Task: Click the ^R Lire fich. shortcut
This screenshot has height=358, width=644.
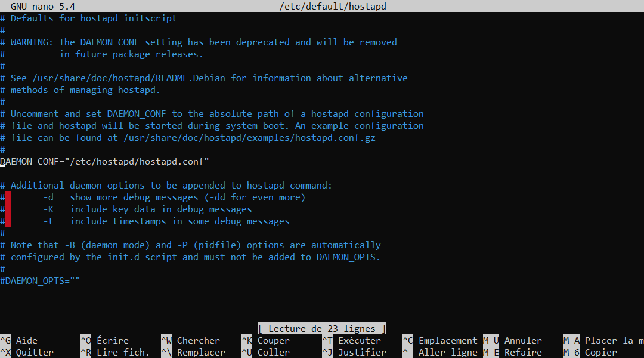Action: [x=115, y=353]
